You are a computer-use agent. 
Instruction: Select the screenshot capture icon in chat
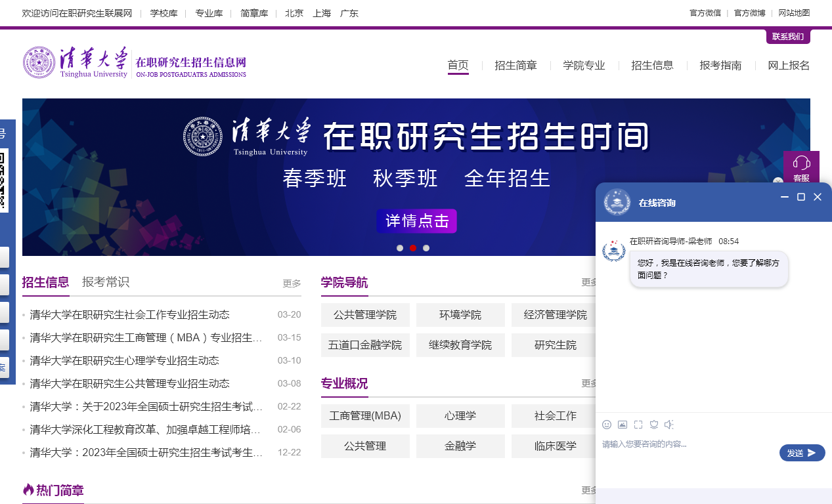pos(638,425)
